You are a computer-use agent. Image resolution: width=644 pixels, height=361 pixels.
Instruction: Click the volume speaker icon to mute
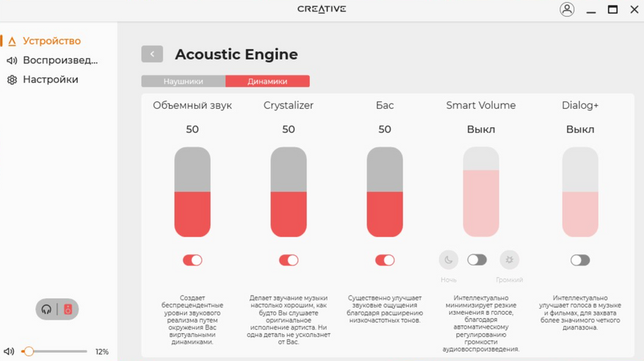point(9,351)
